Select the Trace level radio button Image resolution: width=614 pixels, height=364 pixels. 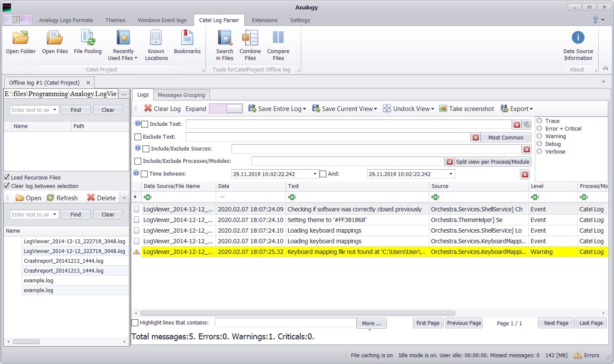(539, 121)
